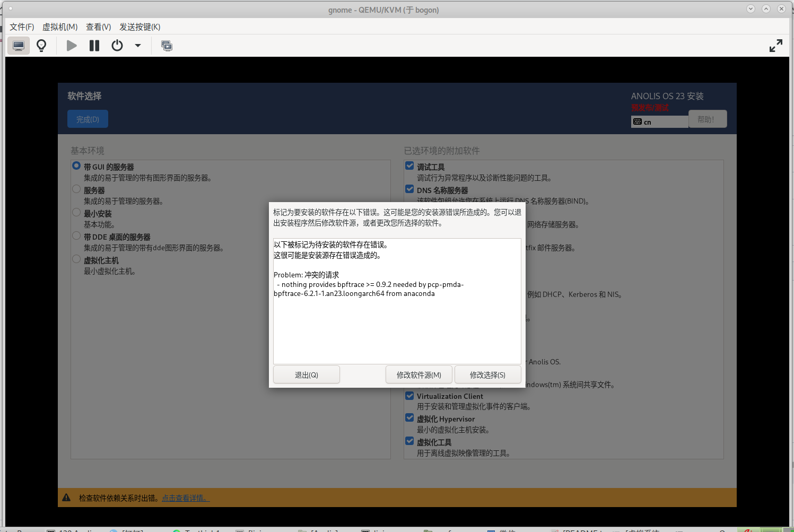This screenshot has height=532, width=794.
Task: Open the 发送按键(K) menu
Action: [139, 27]
